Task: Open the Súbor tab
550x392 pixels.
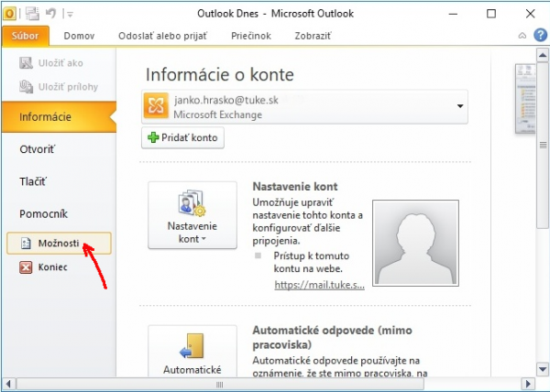Action: point(26,36)
